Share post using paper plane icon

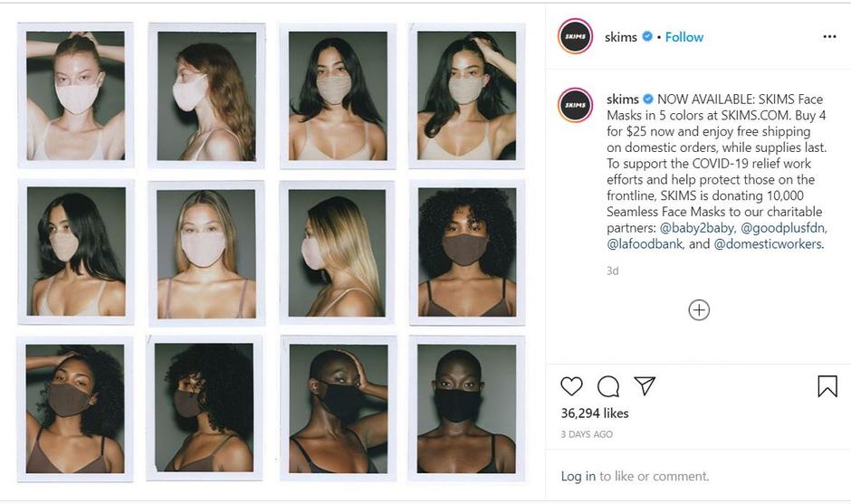pyautogui.click(x=645, y=386)
